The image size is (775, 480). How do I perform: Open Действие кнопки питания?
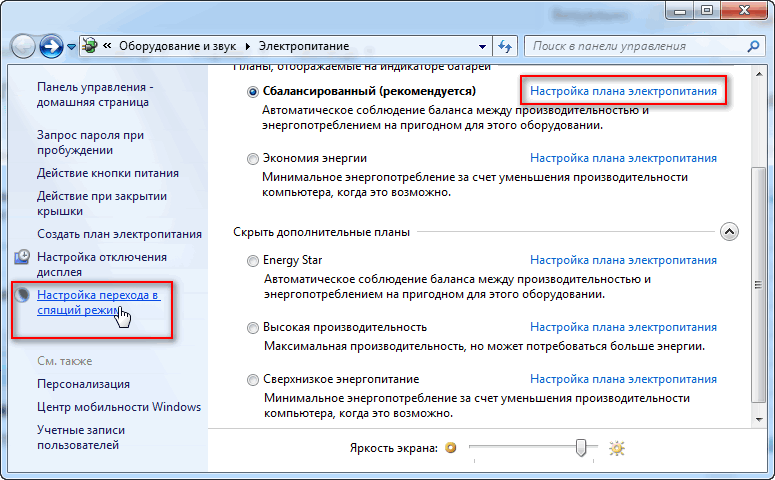[x=108, y=173]
